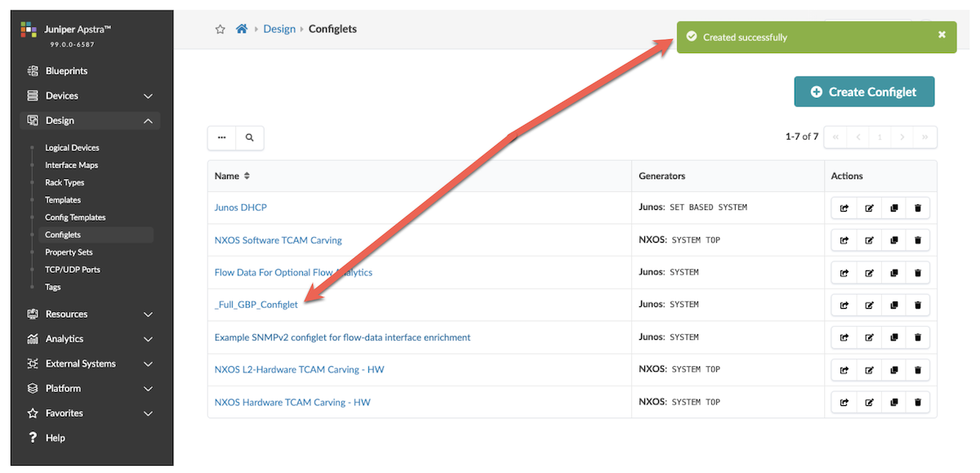This screenshot has height=473, width=980.
Task: Go to first page in pagination
Action: 835,137
